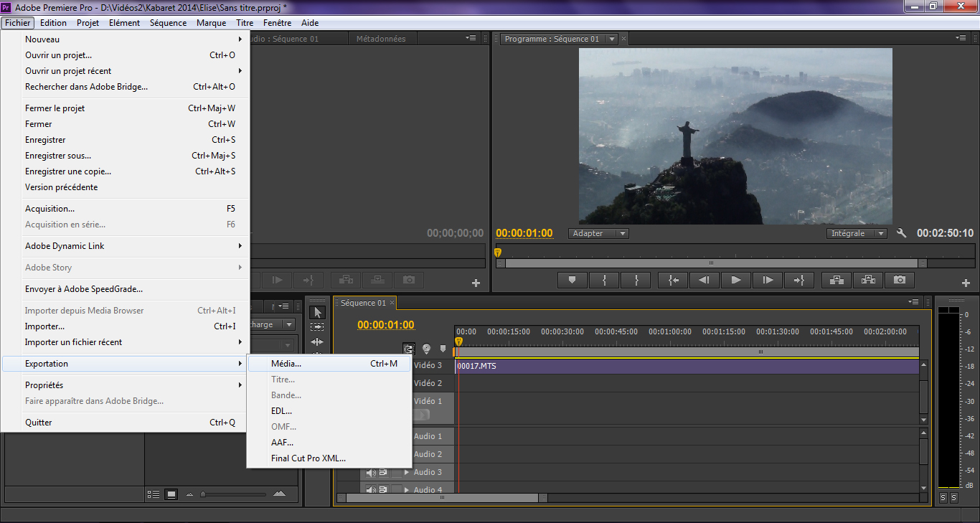Image resolution: width=980 pixels, height=523 pixels.
Task: Click Go to In point button
Action: click(x=674, y=280)
